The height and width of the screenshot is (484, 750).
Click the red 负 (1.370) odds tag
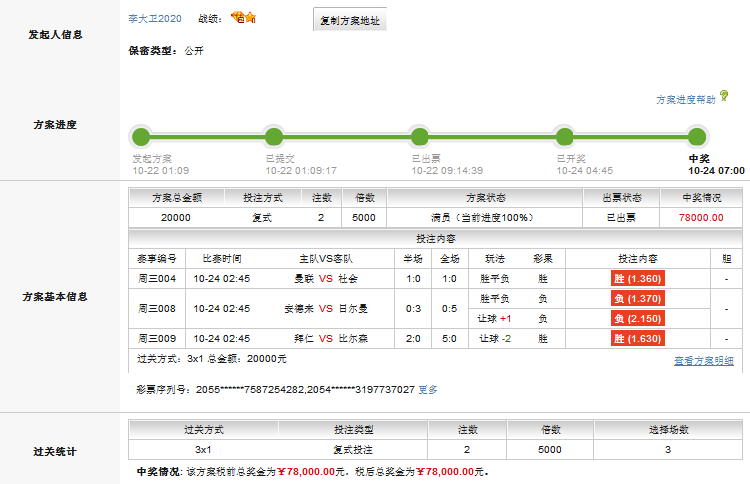(x=637, y=299)
